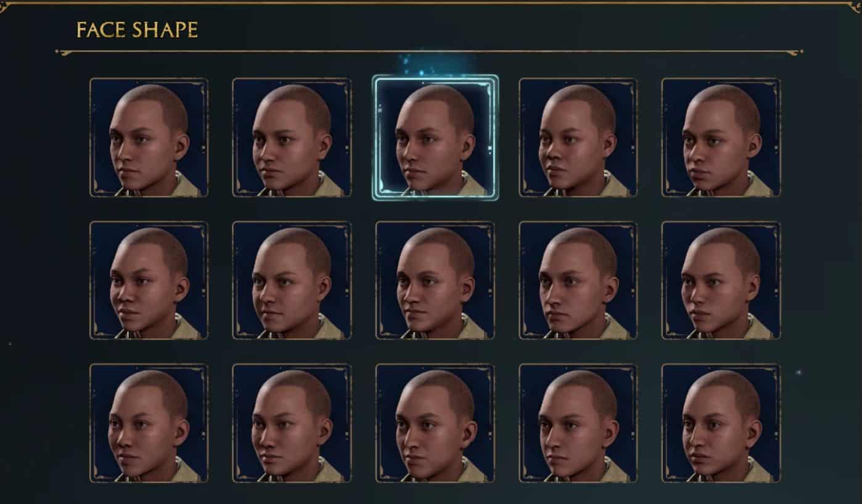Viewport: 862px width, 504px height.
Task: Select the second face shape in middle row
Action: (292, 280)
